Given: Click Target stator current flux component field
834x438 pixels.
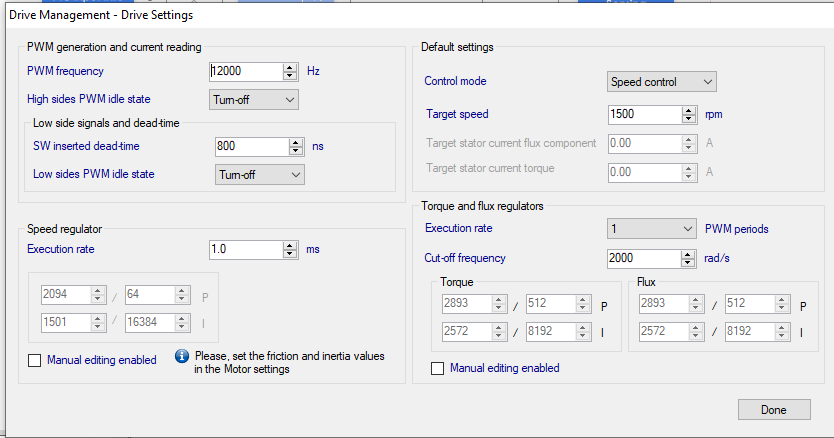Looking at the screenshot, I should 646,144.
